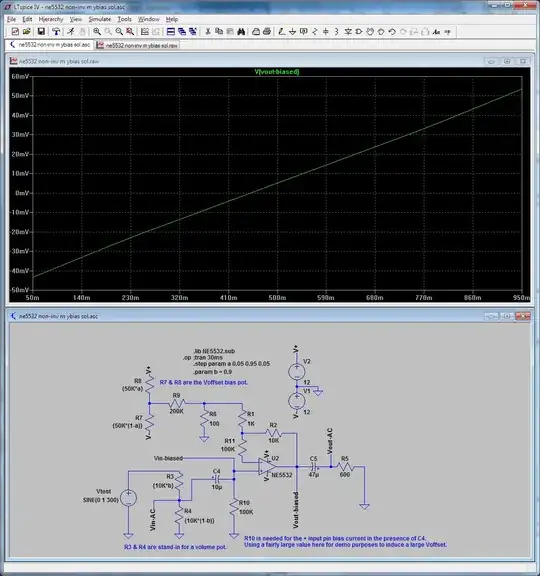This screenshot has width=540, height=576.
Task: Run the simulation with the running man icon
Action: click(71, 32)
